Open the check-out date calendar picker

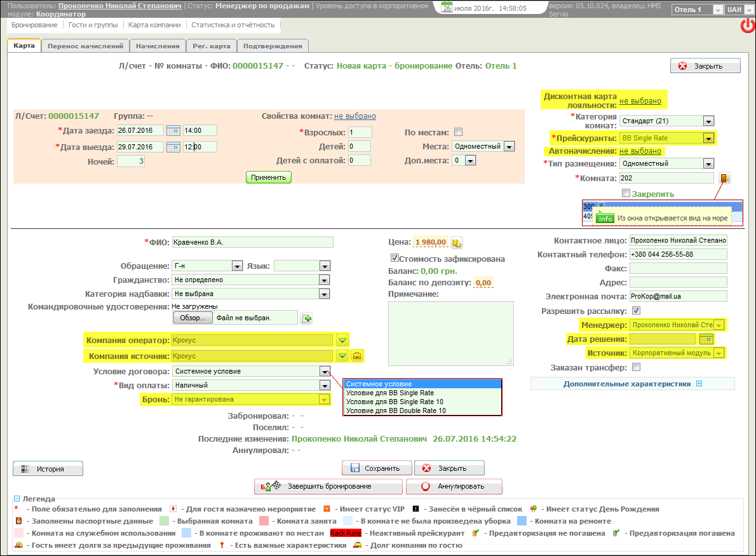point(173,147)
